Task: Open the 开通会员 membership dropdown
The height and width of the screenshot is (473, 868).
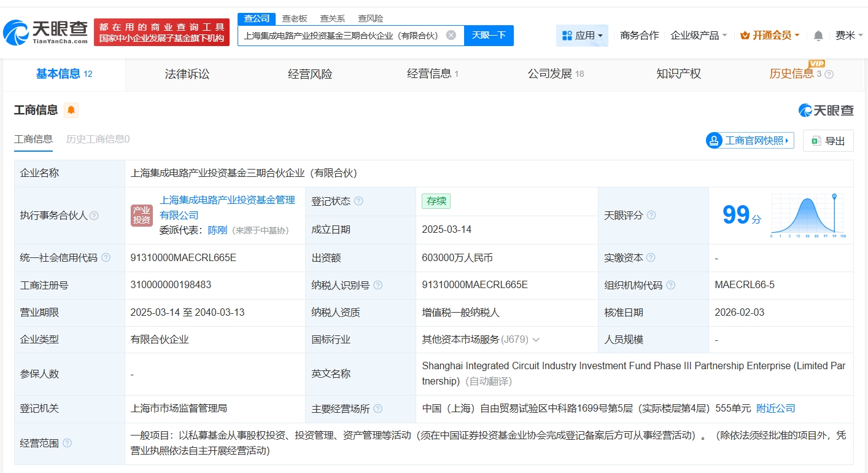Action: (770, 36)
